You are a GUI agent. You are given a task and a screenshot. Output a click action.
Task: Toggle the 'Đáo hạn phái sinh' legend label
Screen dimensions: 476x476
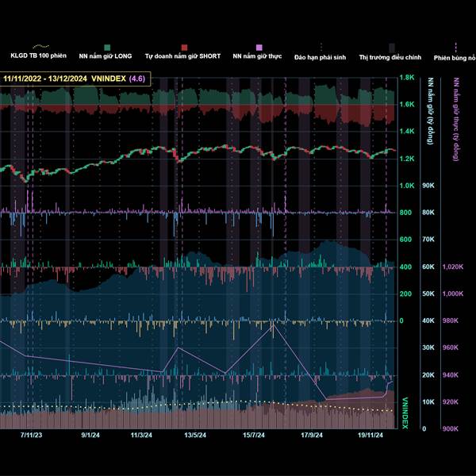(320, 58)
